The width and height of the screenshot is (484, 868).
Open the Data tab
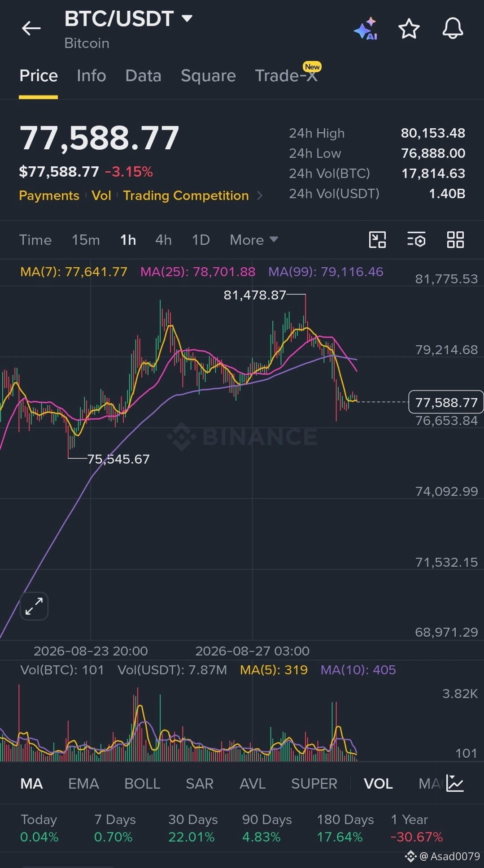143,76
